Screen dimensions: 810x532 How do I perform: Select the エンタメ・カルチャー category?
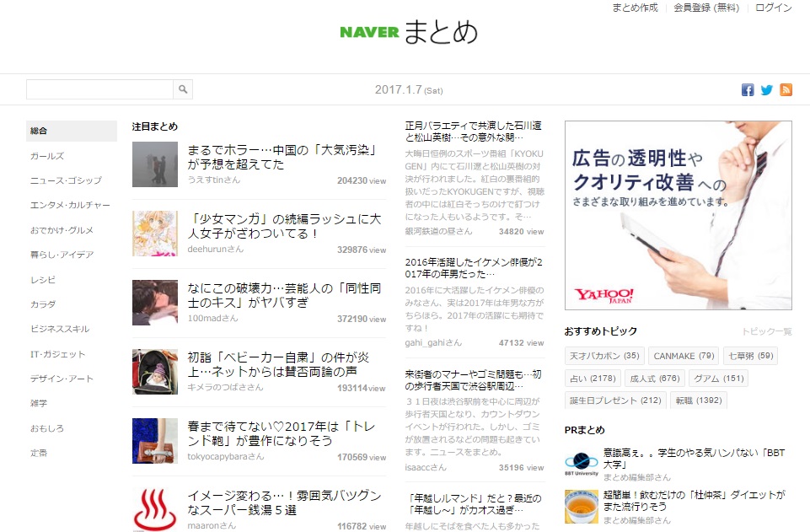(72, 205)
